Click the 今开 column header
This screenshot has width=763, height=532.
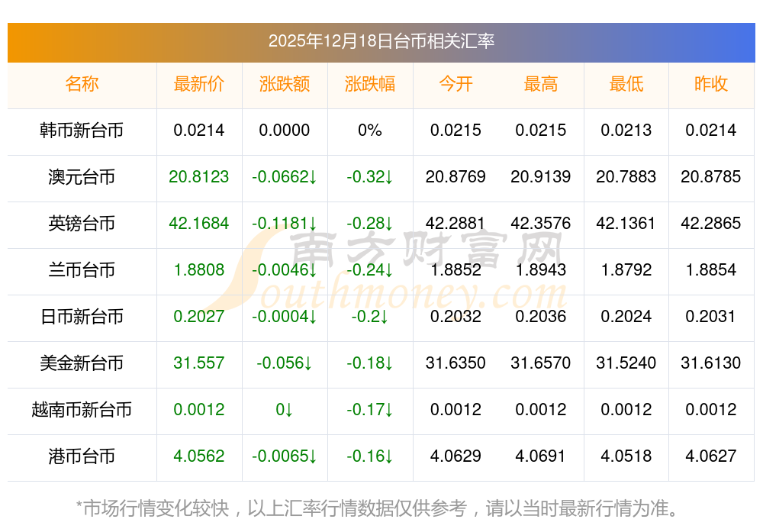(456, 84)
